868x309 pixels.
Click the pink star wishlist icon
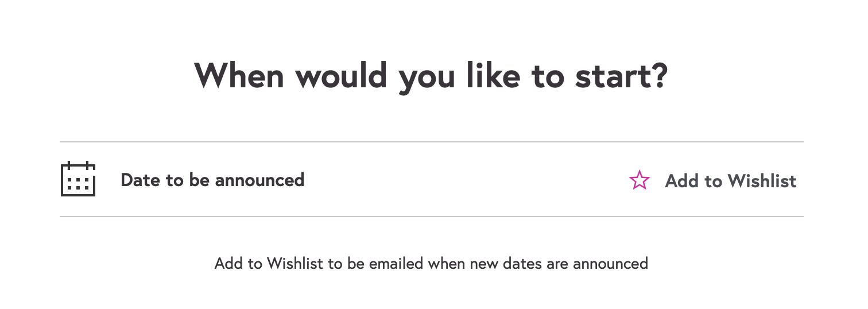[640, 180]
